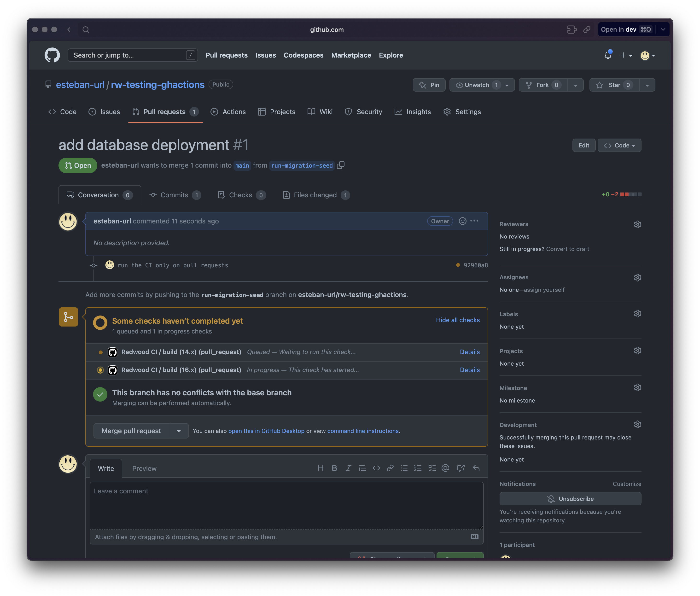
Task: Open the GitHub home logo
Action: (52, 55)
